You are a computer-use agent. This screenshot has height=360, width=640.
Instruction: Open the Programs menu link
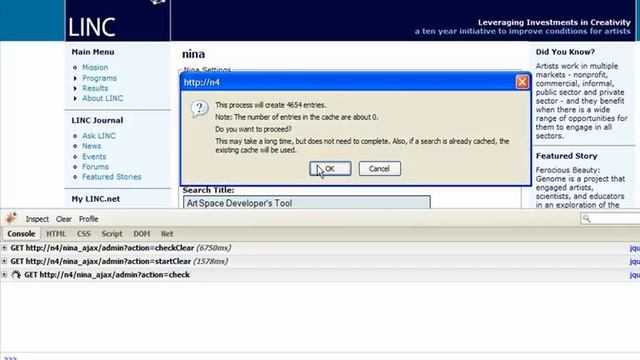click(x=100, y=78)
